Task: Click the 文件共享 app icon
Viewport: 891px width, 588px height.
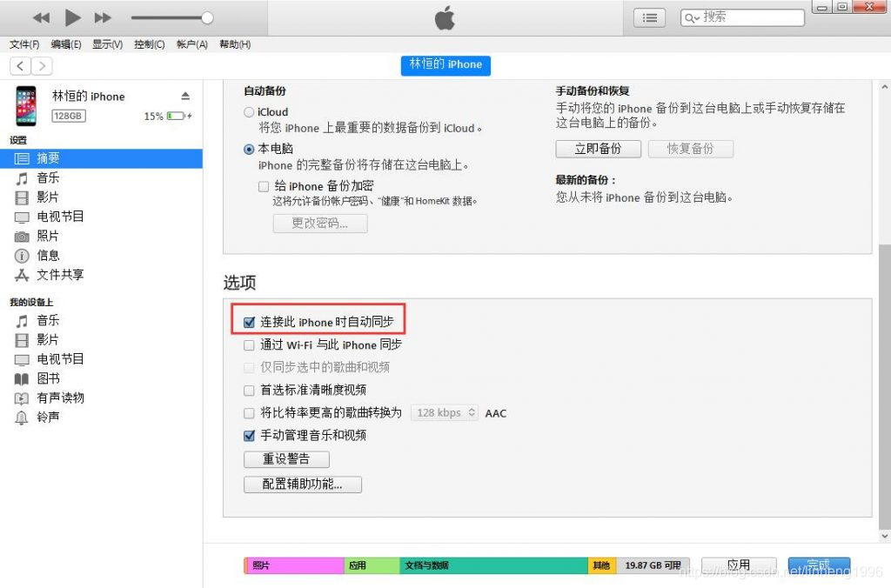Action: 22,275
